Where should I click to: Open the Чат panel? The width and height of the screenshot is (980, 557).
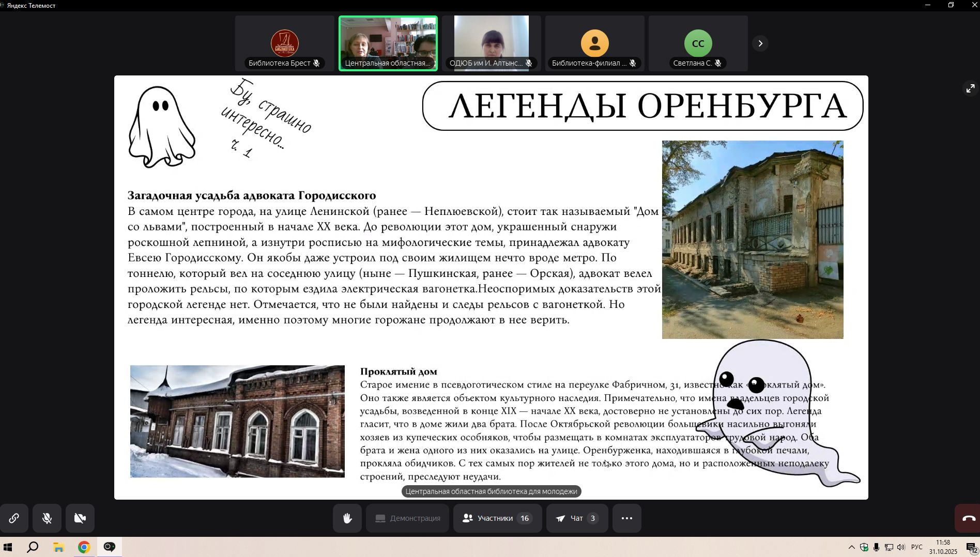(x=577, y=518)
